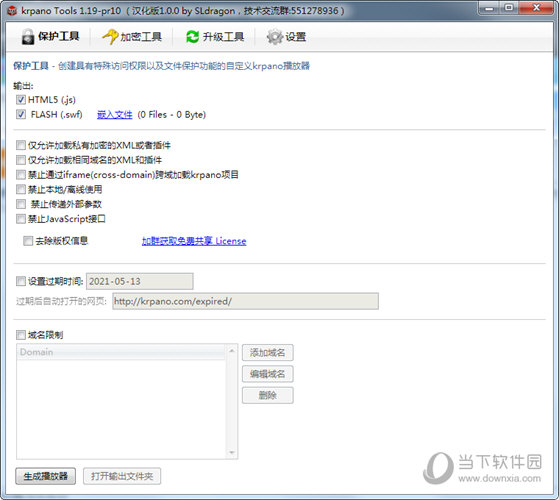Click the expiry date field 2021-05-13
The height and width of the screenshot is (500, 559).
[x=140, y=282]
